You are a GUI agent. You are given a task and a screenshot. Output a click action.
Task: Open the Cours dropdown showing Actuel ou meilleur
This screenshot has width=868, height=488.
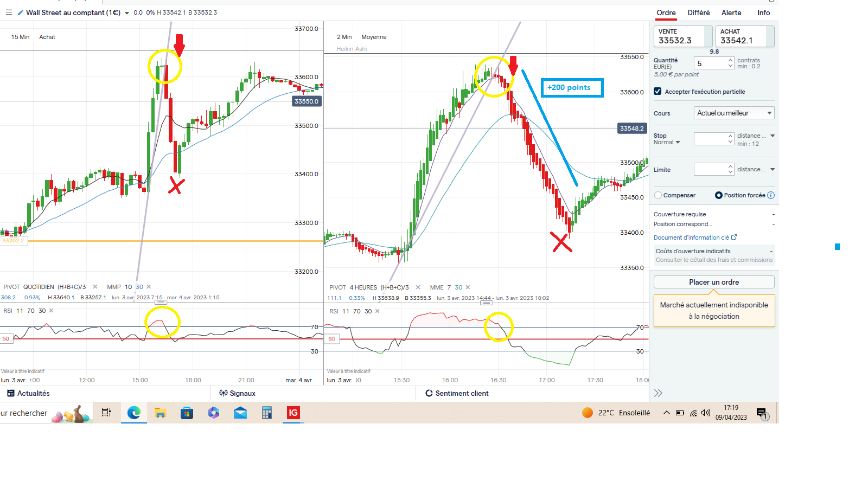[734, 113]
